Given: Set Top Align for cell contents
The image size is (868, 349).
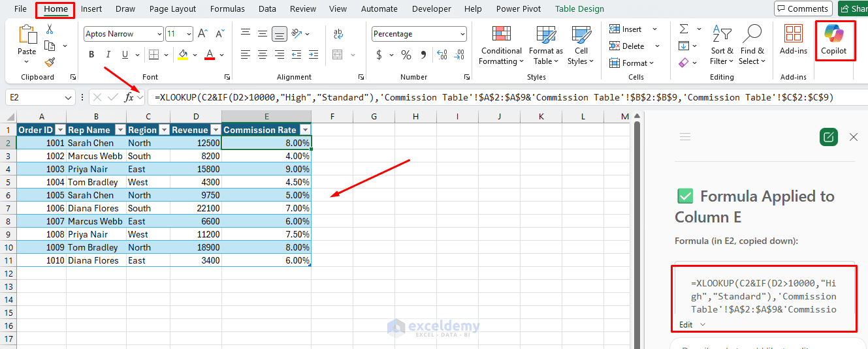Looking at the screenshot, I should (x=246, y=33).
